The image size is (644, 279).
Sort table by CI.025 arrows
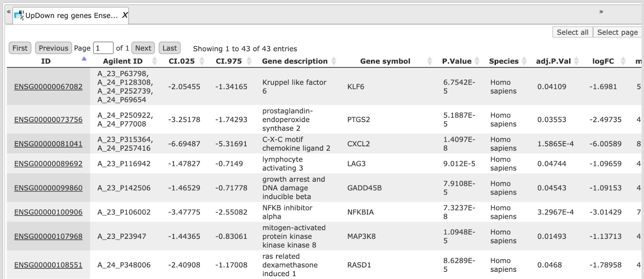[x=202, y=61]
